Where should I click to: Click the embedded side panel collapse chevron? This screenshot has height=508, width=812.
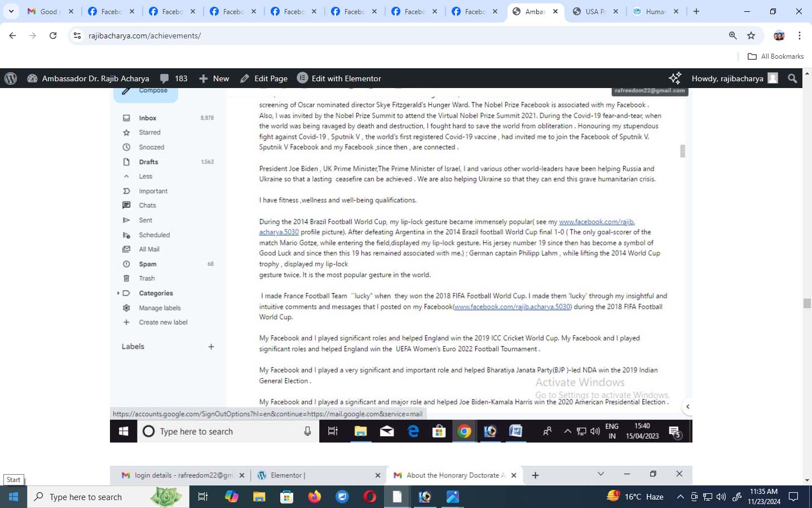point(687,406)
